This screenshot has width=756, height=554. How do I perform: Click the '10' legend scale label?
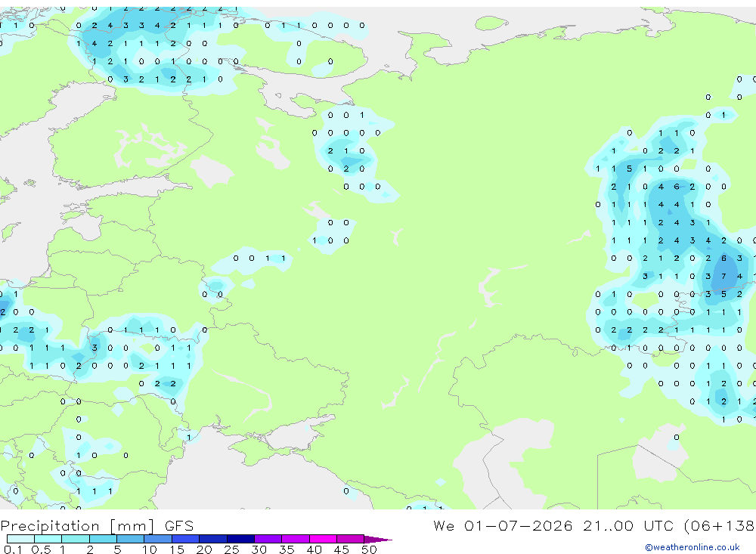150,549
